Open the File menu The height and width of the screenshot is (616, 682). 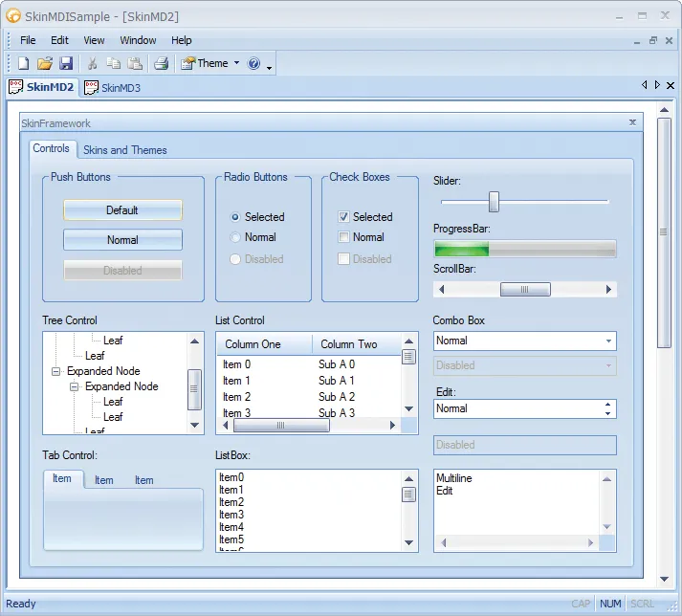click(28, 40)
